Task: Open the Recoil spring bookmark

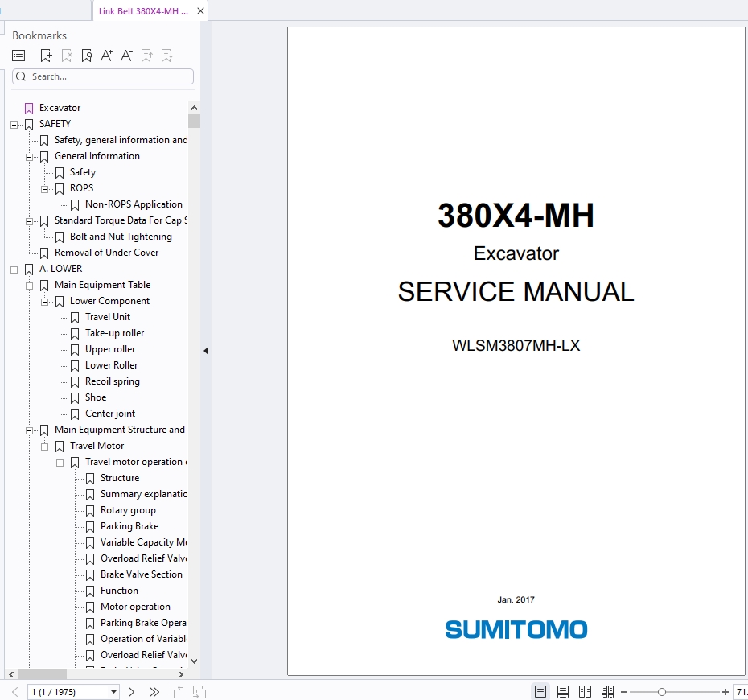Action: (113, 381)
